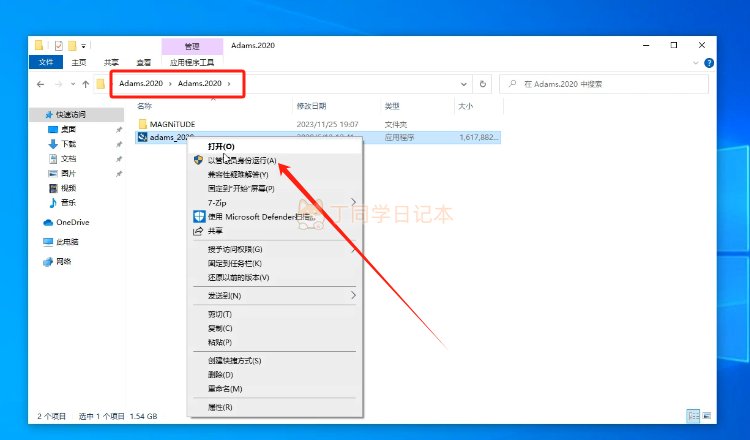Open the 发送到(N) submenu
Viewport: 750px width, 440px height.
pyautogui.click(x=275, y=296)
